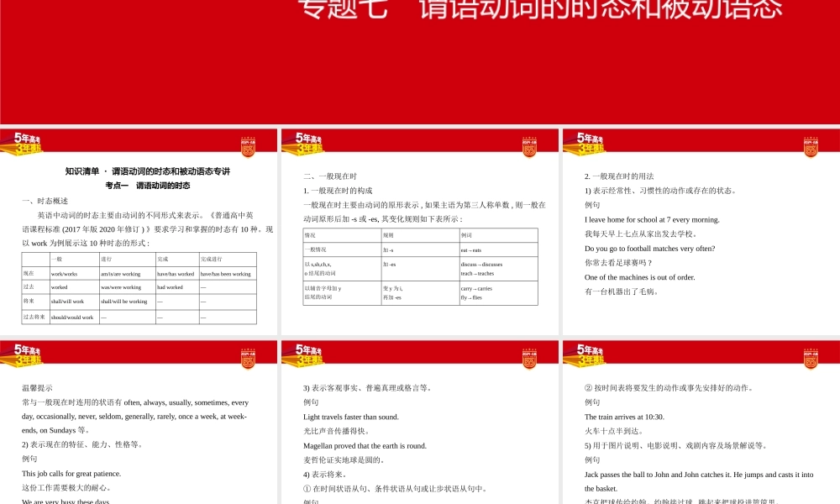Collapse the 温馨提示 section on slide four
The height and width of the screenshot is (504, 840).
click(x=40, y=388)
